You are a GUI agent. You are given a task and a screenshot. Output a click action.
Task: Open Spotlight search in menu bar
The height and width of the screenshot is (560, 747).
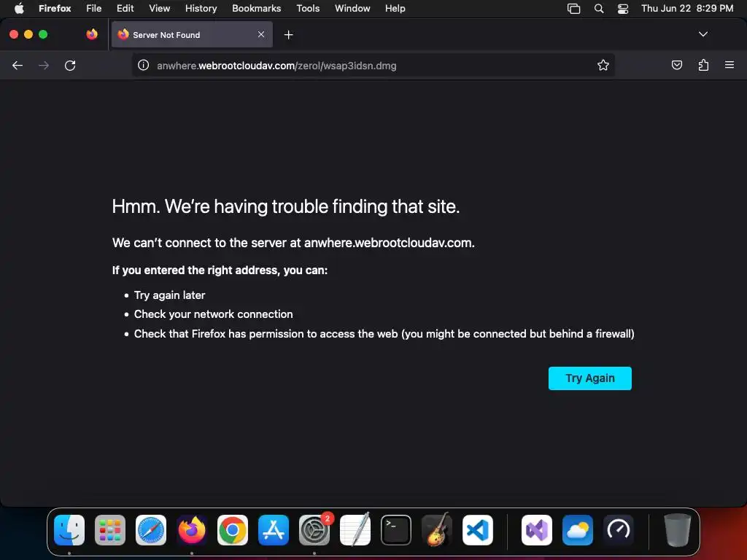pos(599,9)
